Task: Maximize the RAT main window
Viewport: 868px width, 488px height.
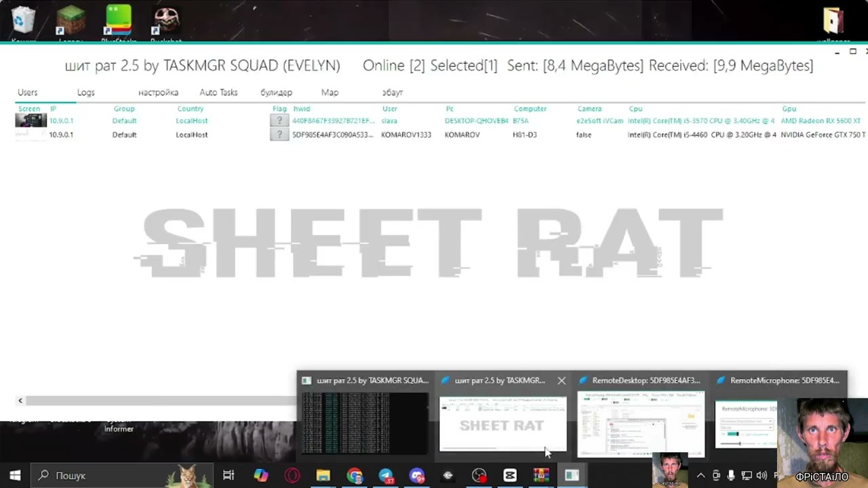Action: pos(853,52)
